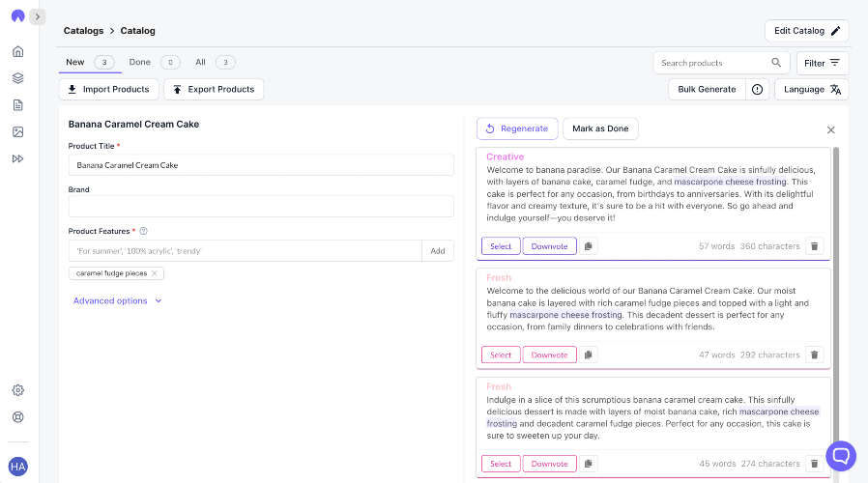The height and width of the screenshot is (483, 868).
Task: Click the info icon beside Bulk Generate
Action: pyautogui.click(x=757, y=89)
